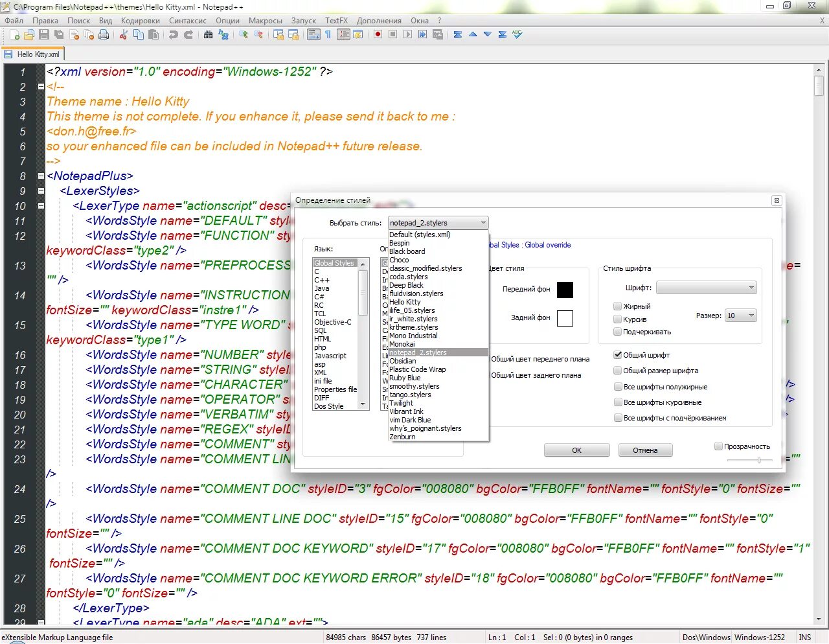Select C++ in the language list
Screen dimensions: 829x644
pos(335,280)
